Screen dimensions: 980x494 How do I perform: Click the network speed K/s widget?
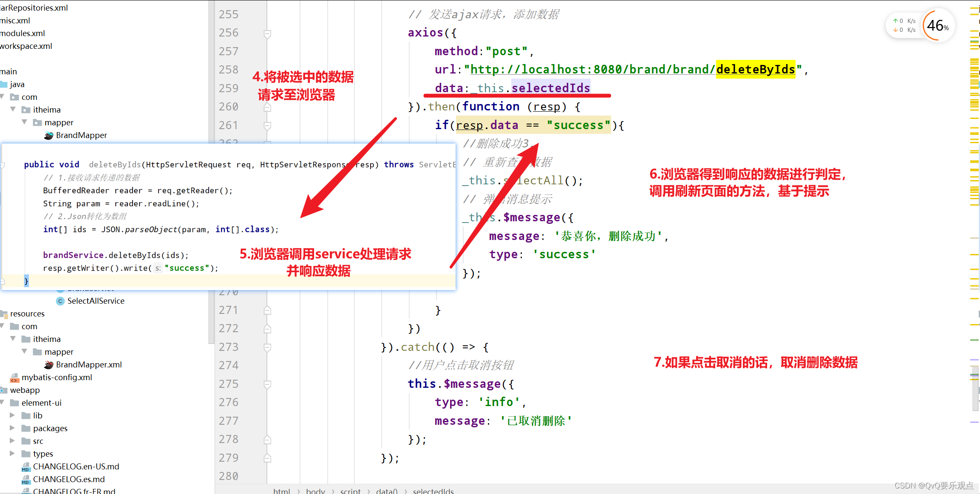pyautogui.click(x=904, y=25)
